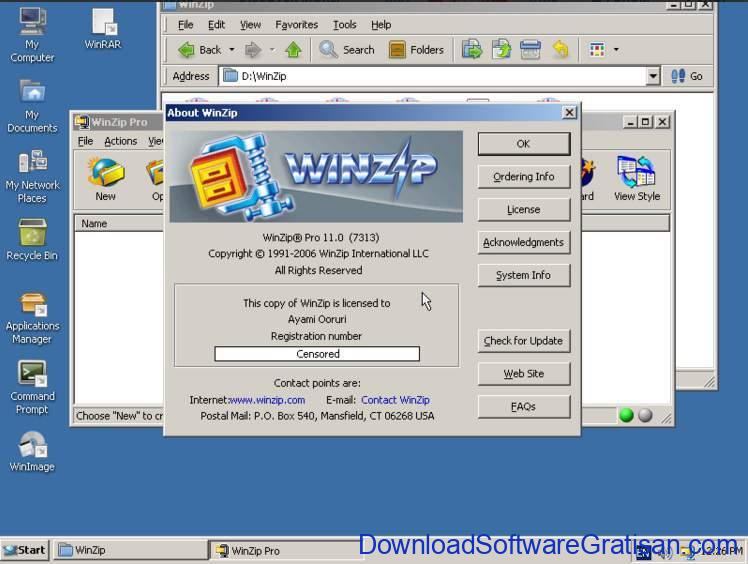Open My Computer desktop icon
The width and height of the screenshot is (748, 564).
32,35
